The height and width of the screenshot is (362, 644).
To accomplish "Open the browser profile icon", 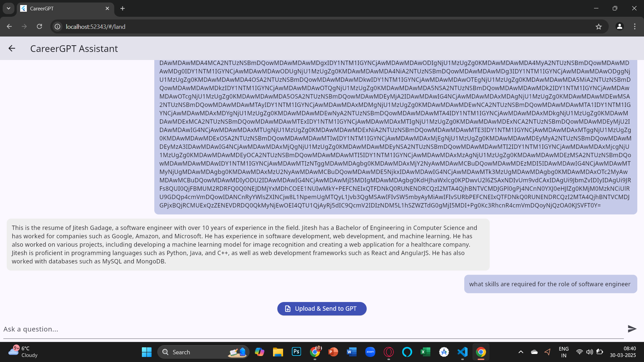I will point(620,26).
